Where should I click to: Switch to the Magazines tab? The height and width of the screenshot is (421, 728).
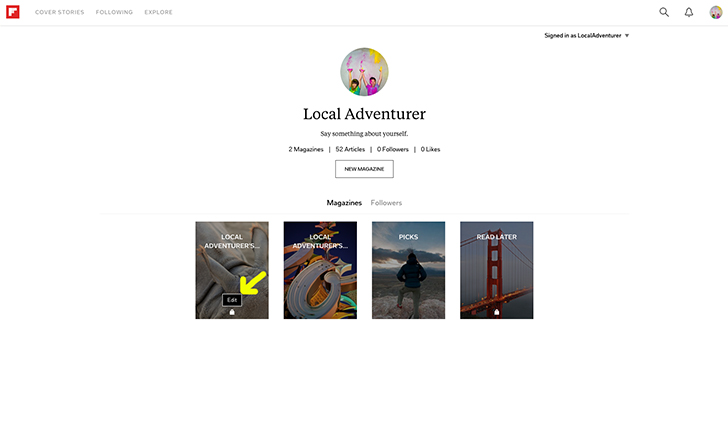pyautogui.click(x=344, y=203)
